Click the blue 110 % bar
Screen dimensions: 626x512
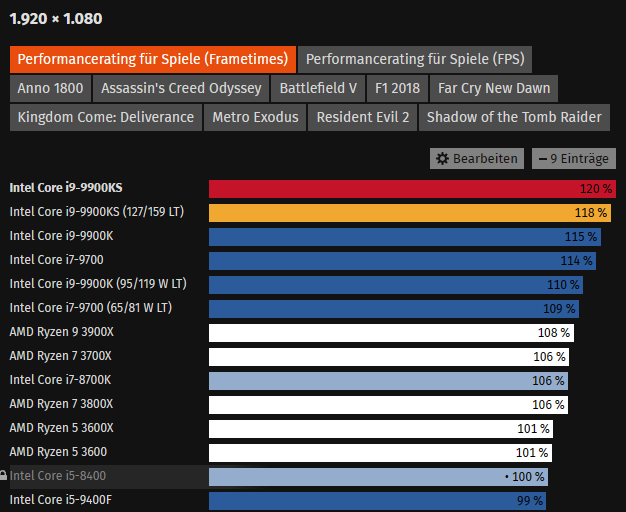coord(396,285)
